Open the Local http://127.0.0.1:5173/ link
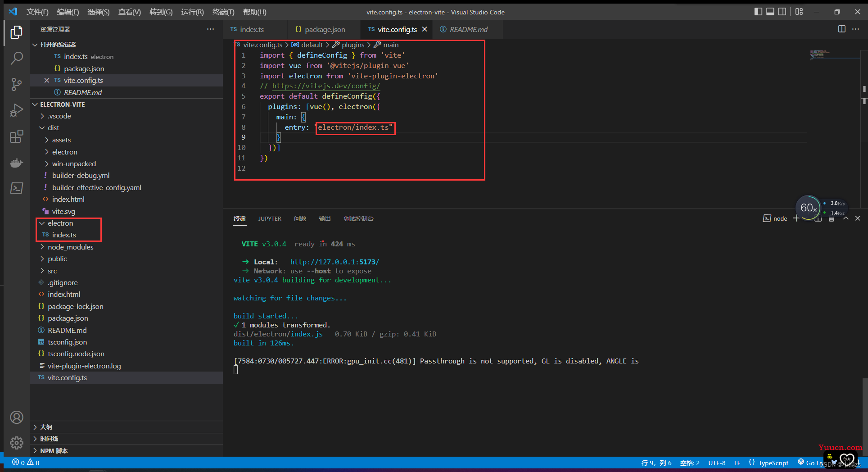Image resolution: width=868 pixels, height=472 pixels. click(x=335, y=262)
